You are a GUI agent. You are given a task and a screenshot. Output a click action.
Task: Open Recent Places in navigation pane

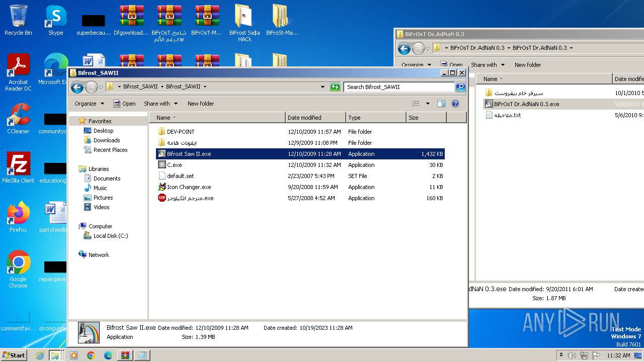point(110,150)
